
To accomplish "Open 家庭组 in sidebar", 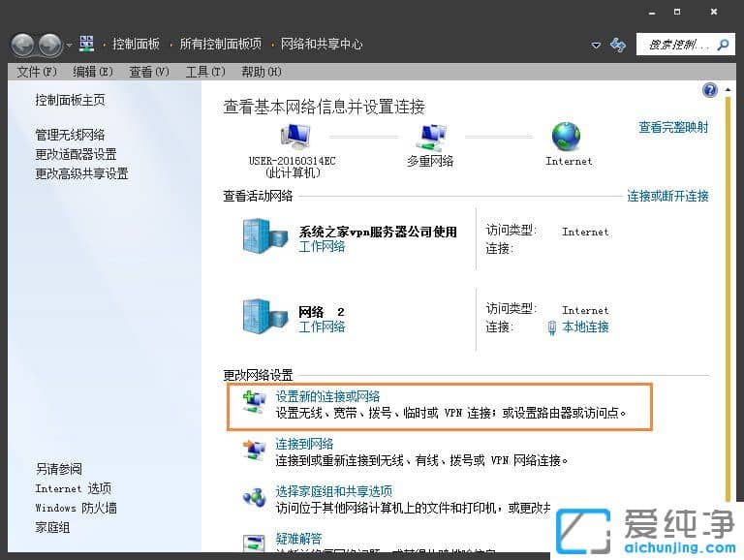I will tap(52, 527).
